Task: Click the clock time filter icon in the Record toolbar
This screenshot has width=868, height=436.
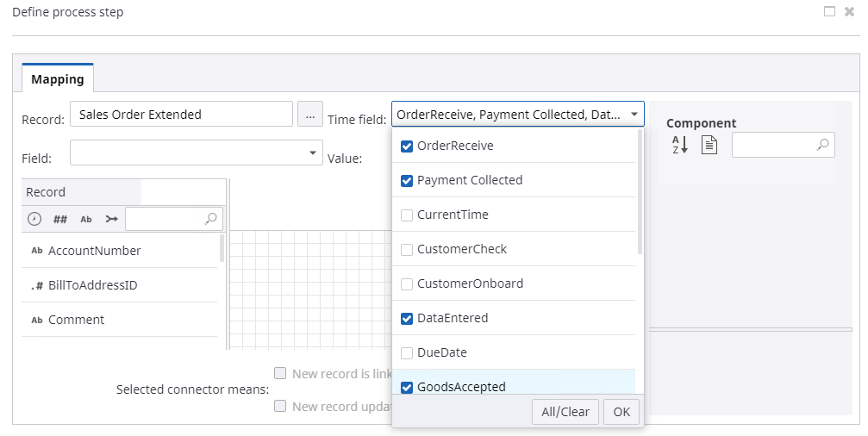Action: [34, 219]
